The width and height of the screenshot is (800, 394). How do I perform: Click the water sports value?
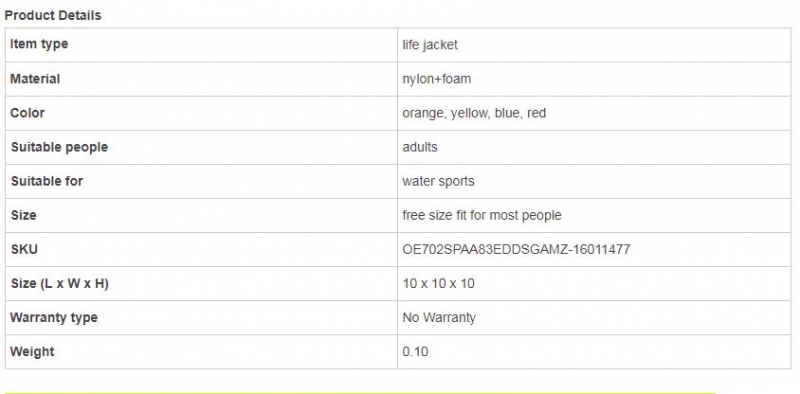[x=438, y=181]
